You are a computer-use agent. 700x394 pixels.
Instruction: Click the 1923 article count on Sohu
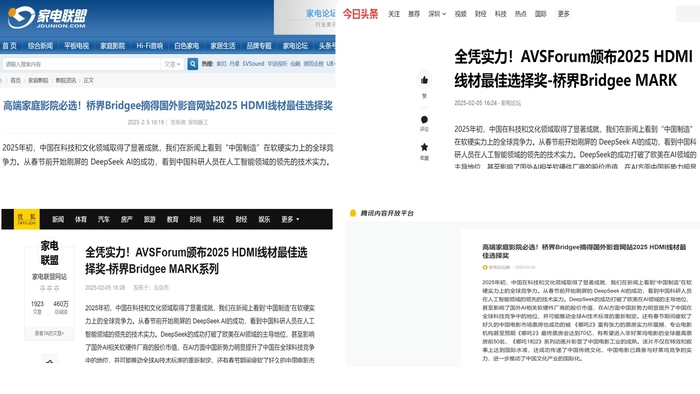pos(38,304)
